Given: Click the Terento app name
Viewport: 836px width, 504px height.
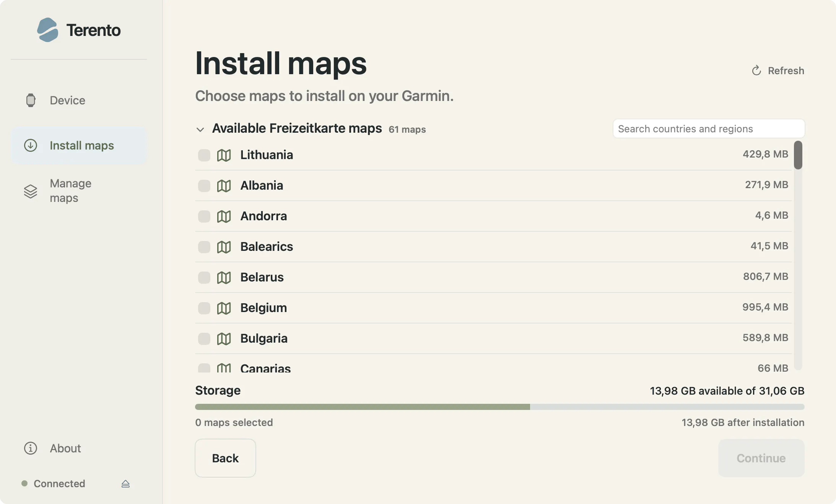Looking at the screenshot, I should coord(93,30).
